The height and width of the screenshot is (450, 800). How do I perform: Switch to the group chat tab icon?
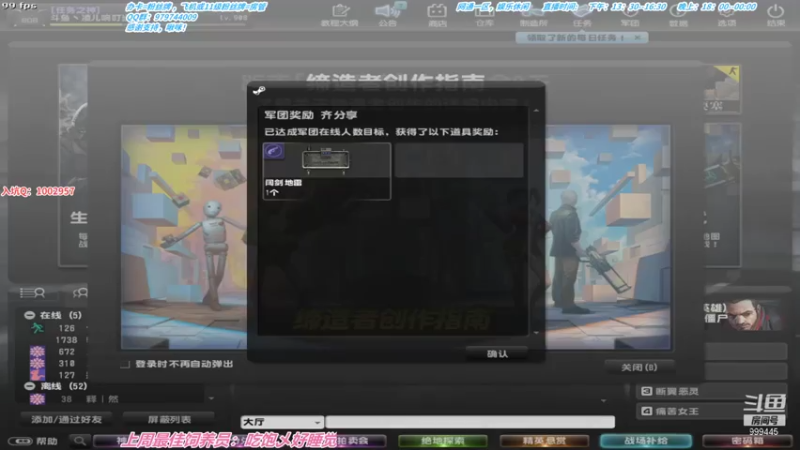(80, 293)
